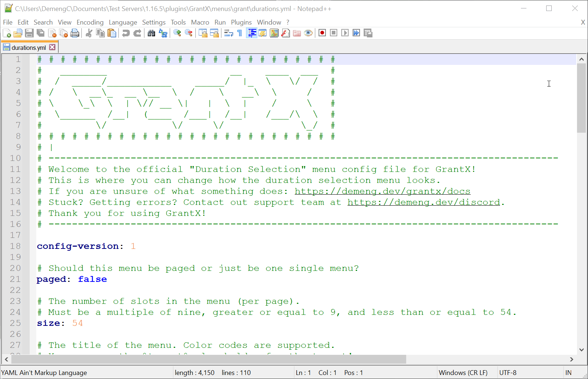The height and width of the screenshot is (379, 588).
Task: Start macro recording with red dot icon
Action: (x=322, y=33)
